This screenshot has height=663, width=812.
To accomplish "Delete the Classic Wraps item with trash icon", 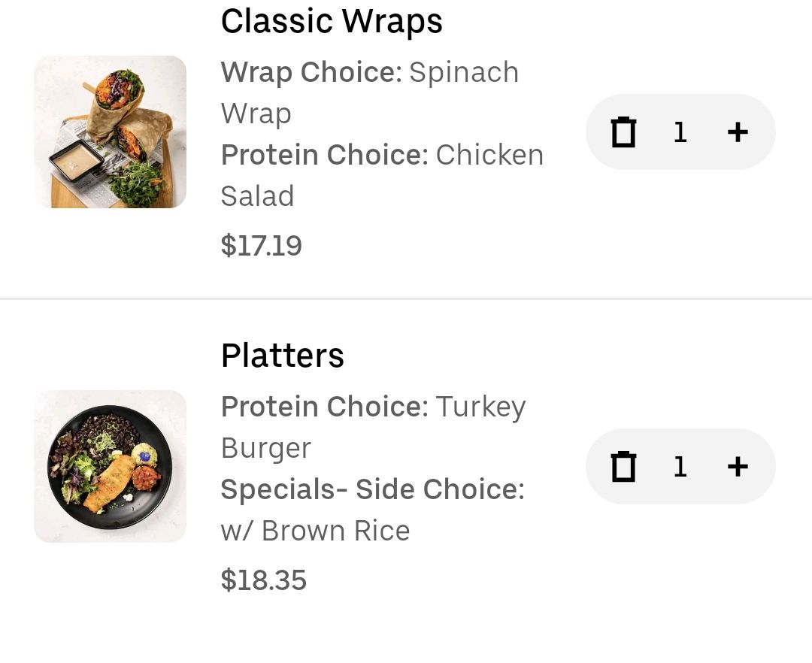I will (623, 132).
